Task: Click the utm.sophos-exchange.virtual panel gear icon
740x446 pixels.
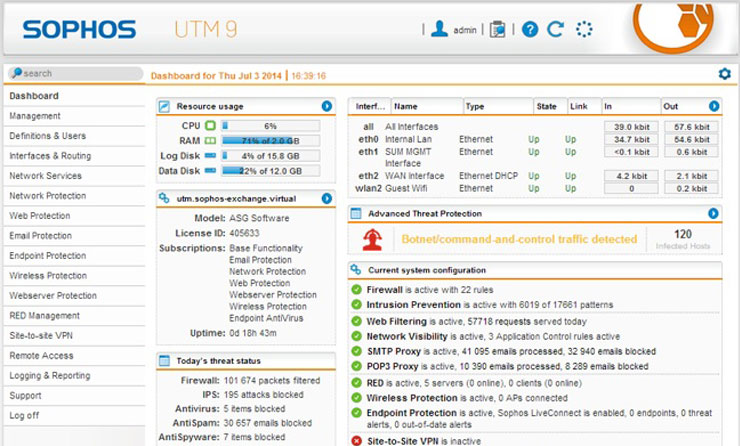Action: tap(164, 198)
